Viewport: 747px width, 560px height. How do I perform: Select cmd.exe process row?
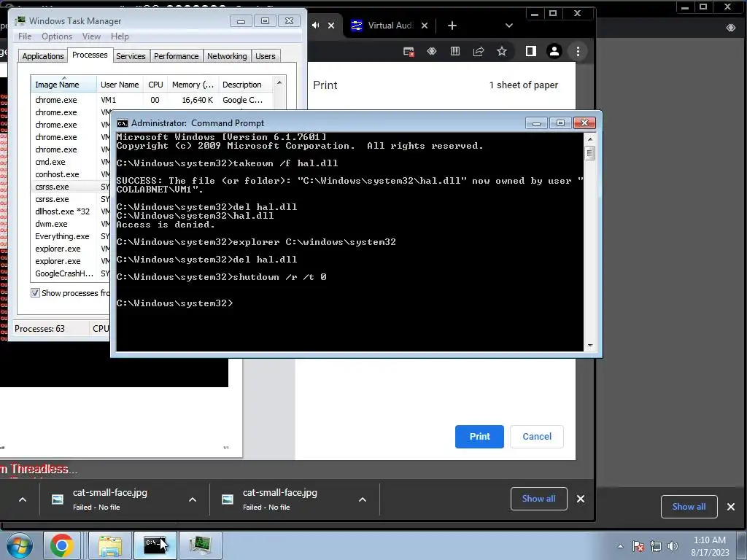tap(71, 162)
